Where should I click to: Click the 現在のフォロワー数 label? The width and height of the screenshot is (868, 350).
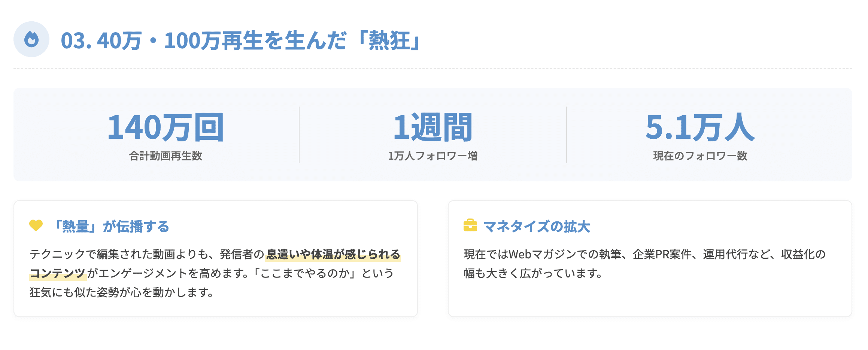pyautogui.click(x=700, y=156)
